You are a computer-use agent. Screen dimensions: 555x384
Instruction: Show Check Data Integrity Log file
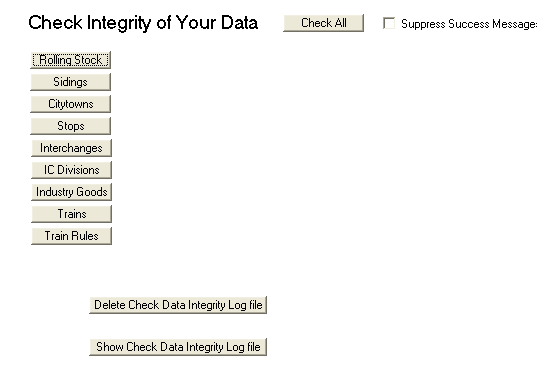[x=178, y=346]
